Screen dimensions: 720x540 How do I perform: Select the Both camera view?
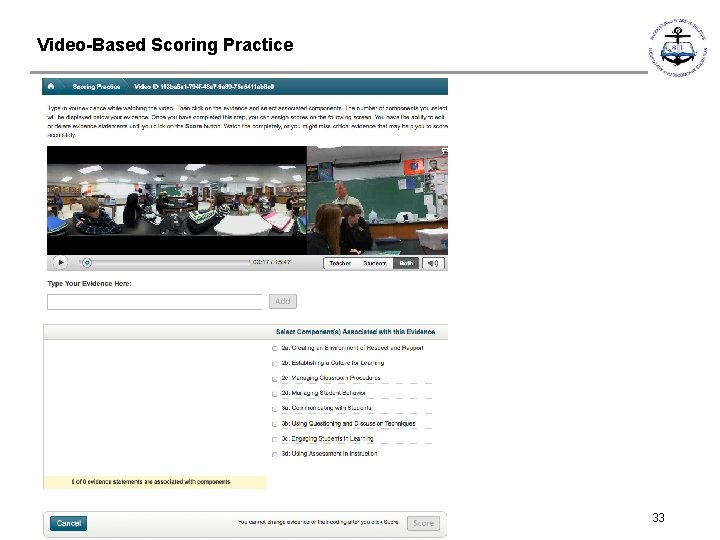[406, 263]
